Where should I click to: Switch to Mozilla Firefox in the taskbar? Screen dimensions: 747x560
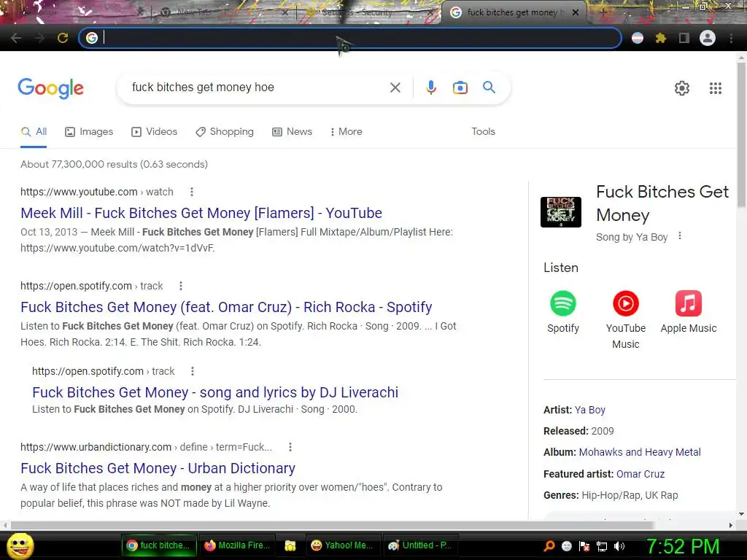point(236,545)
